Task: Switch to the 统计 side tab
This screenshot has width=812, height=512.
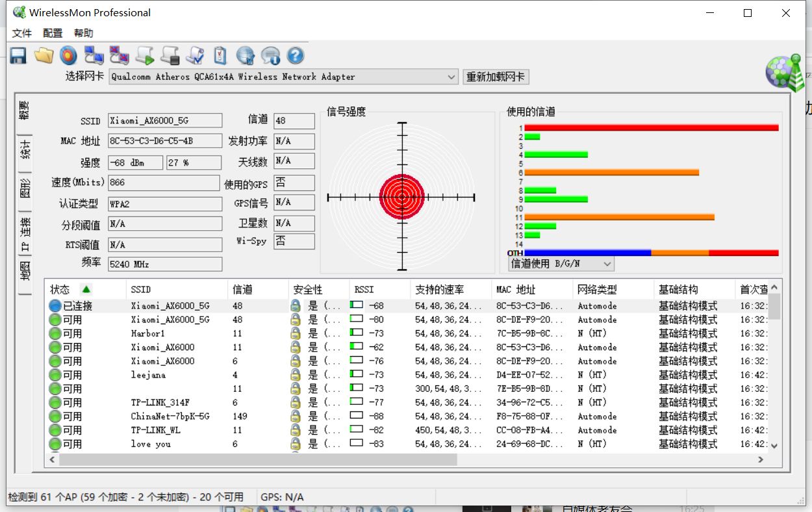Action: point(25,150)
